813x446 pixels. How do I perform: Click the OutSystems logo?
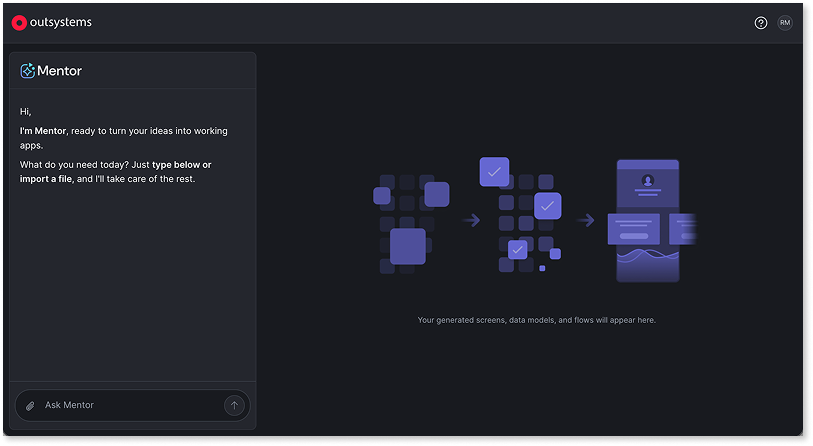(51, 23)
